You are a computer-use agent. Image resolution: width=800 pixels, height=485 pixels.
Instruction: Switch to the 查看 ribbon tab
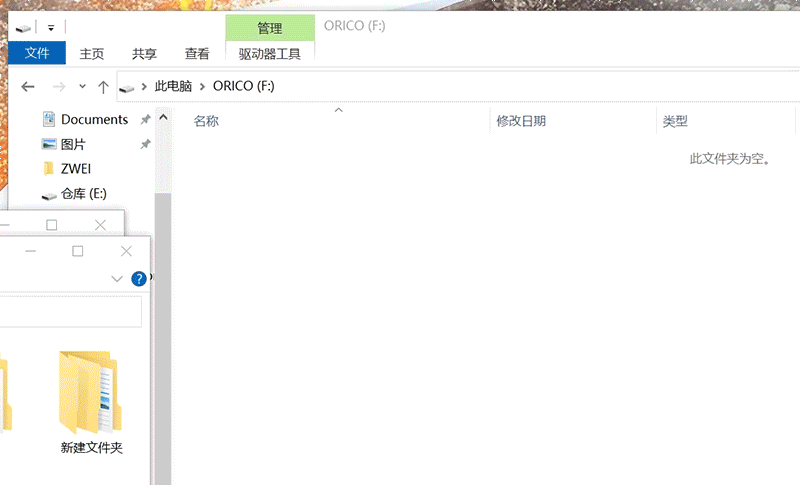coord(197,54)
